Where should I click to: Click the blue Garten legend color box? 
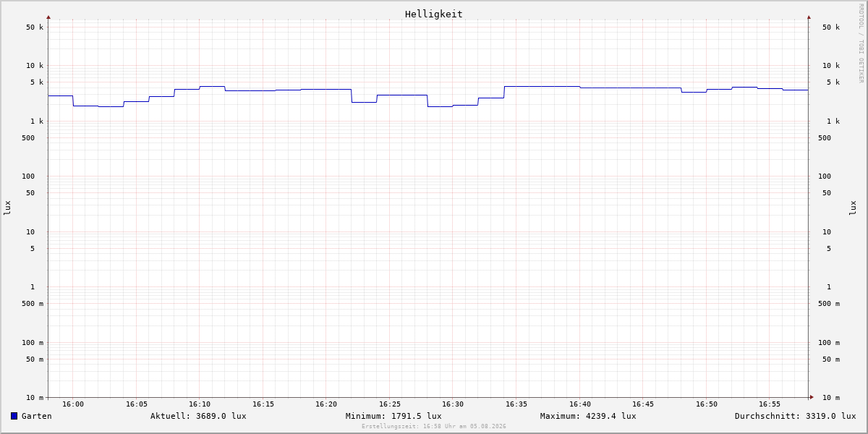[x=14, y=416]
